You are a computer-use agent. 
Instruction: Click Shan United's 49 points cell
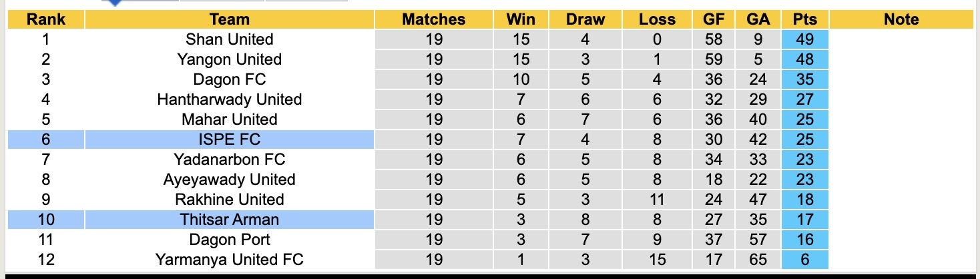click(x=804, y=39)
